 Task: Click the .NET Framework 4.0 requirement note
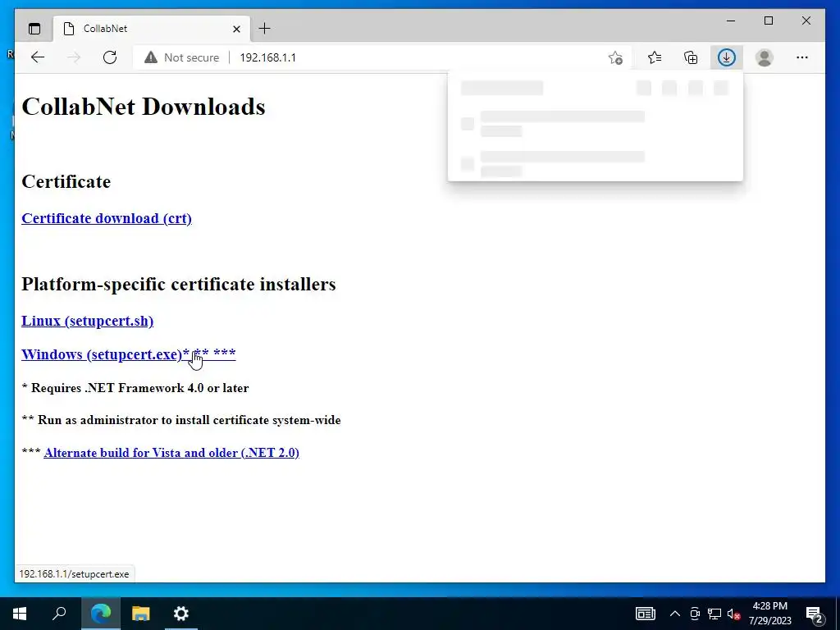coord(135,388)
